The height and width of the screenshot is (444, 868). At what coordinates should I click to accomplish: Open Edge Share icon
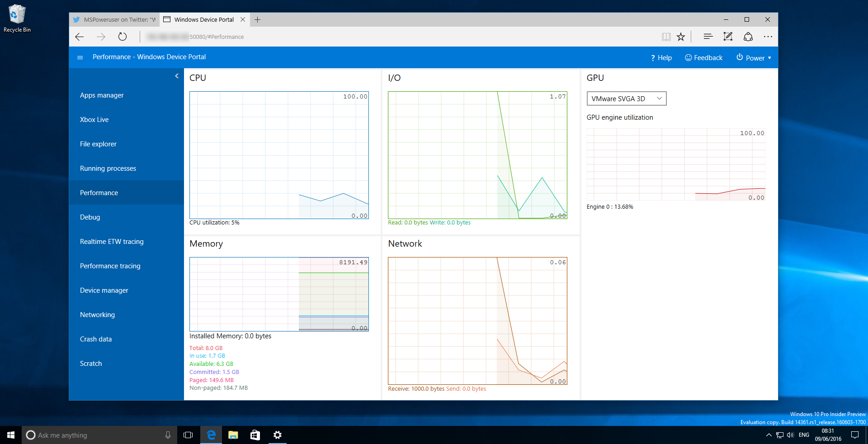click(748, 37)
